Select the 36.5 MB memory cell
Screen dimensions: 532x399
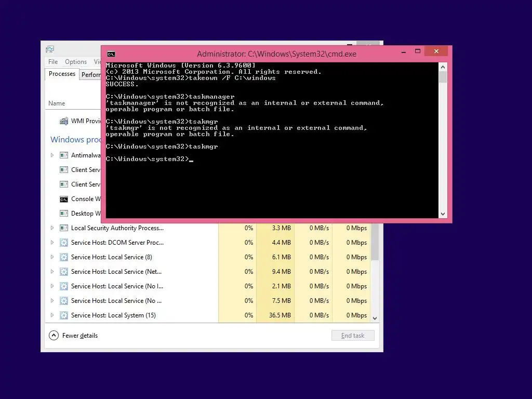(275, 315)
